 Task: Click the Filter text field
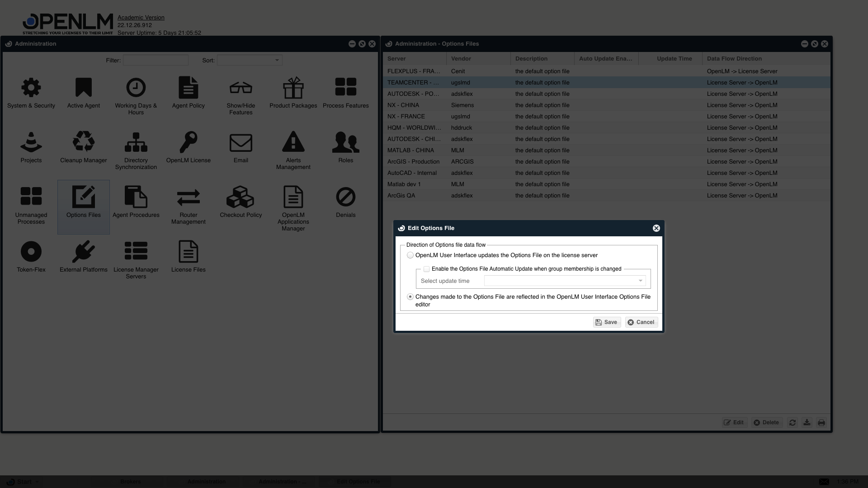[156, 60]
